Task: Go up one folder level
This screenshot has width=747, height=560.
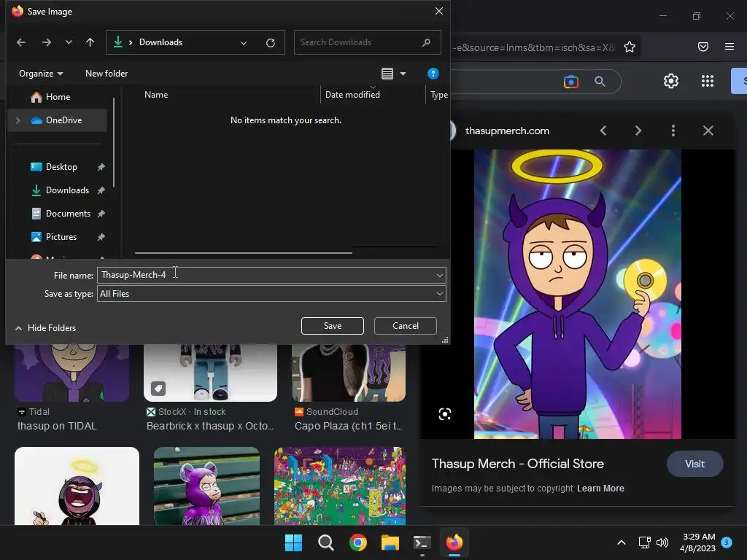Action: 90,42
